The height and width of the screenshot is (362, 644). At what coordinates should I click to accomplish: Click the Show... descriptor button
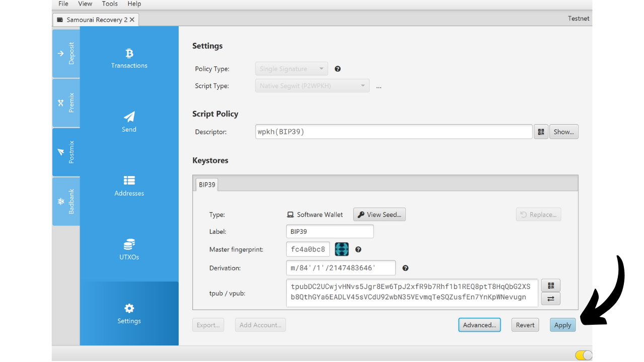coord(564,132)
